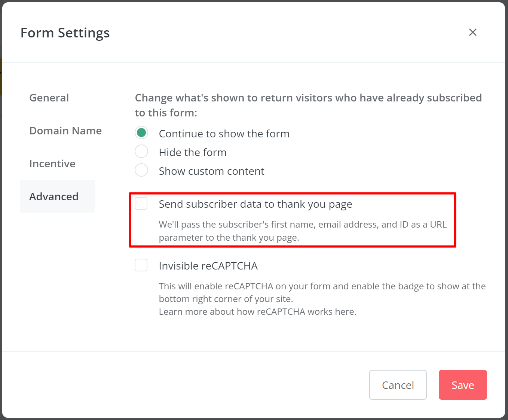
Task: Click the Form Settings dialog title
Action: coord(65,33)
